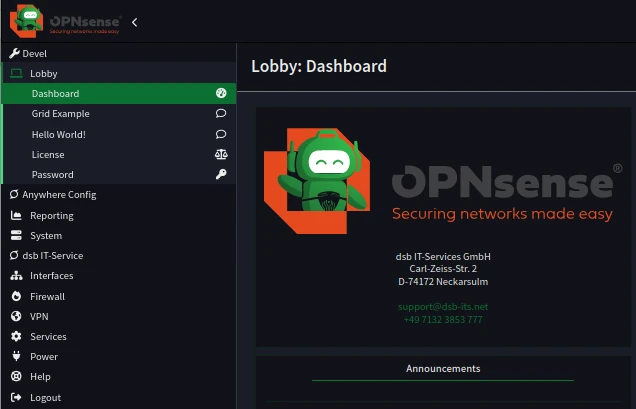Select Dashboard in the Lobby submenu

[x=118, y=93]
